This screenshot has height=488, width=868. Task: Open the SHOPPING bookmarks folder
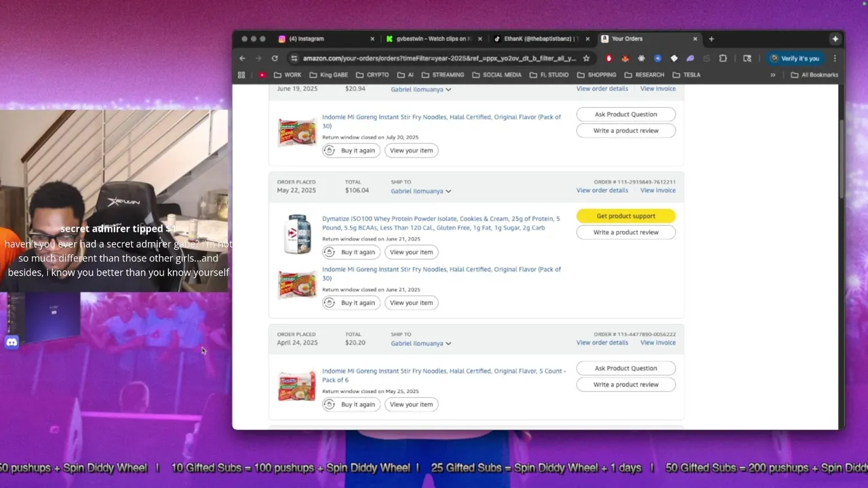pos(597,75)
